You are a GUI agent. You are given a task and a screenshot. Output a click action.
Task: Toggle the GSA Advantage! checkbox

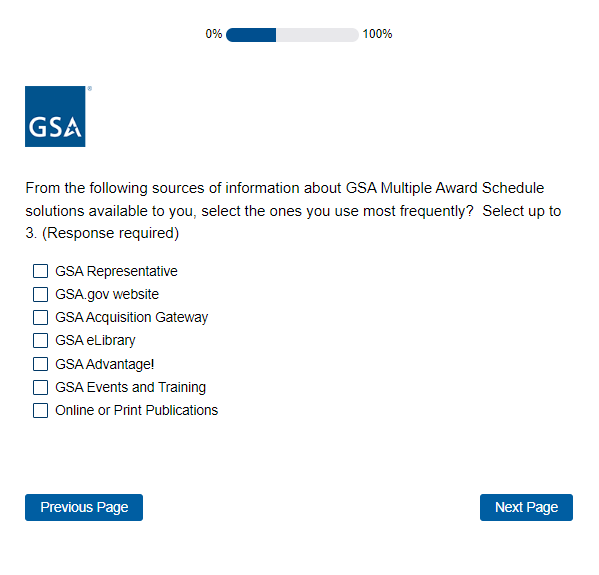click(40, 364)
